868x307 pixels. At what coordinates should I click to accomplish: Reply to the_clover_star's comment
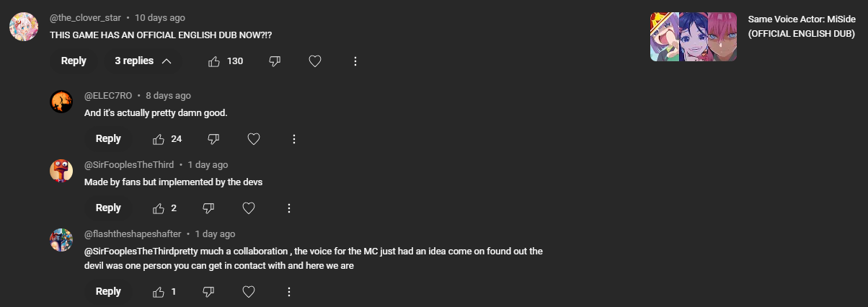click(x=74, y=61)
